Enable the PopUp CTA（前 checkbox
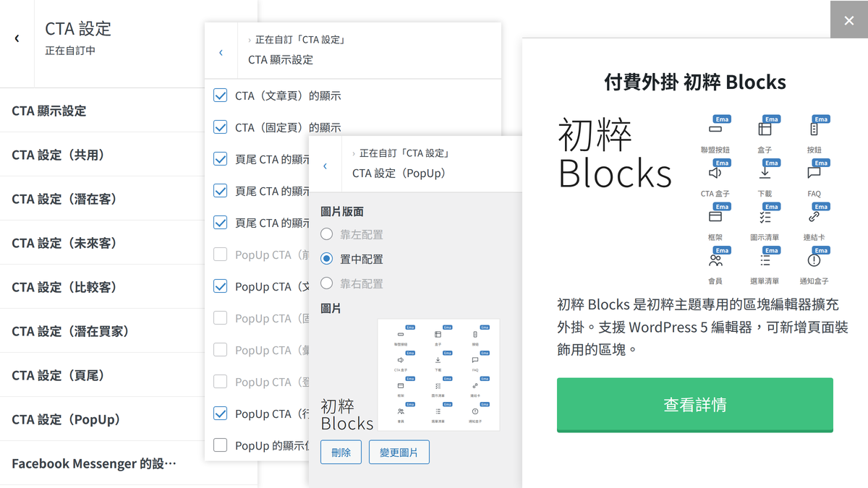The height and width of the screenshot is (488, 868). (x=221, y=254)
